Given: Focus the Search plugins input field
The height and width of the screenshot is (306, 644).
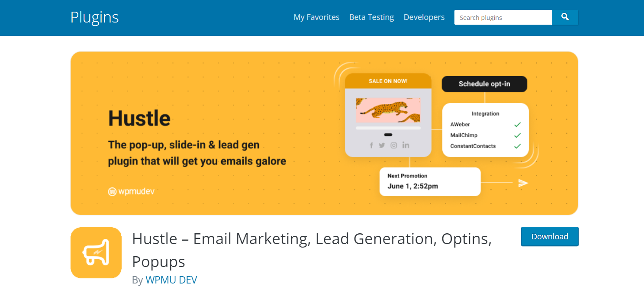Looking at the screenshot, I should tap(503, 17).
